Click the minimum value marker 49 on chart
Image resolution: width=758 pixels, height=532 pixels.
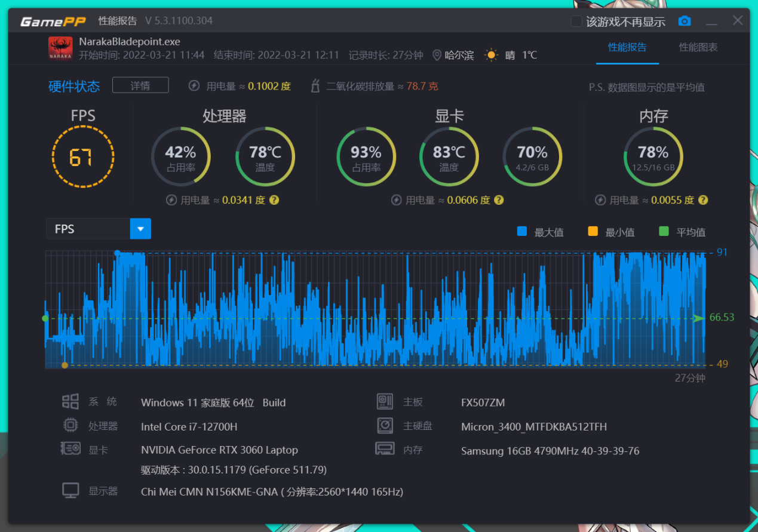click(65, 365)
